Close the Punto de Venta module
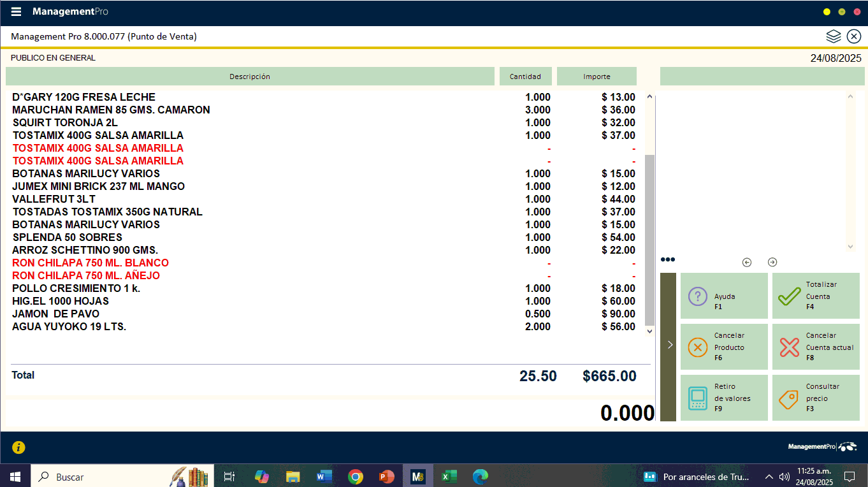Screen dimensions: 868x487 point(854,36)
